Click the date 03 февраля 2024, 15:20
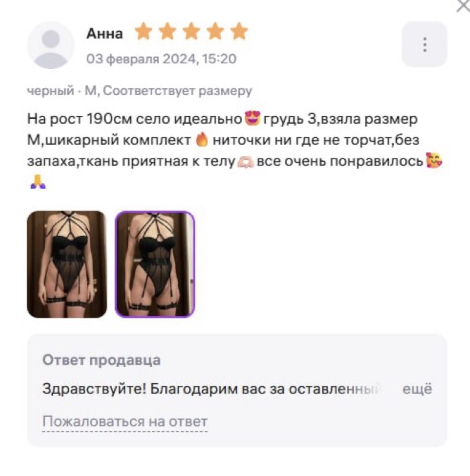The image size is (470, 476). pyautogui.click(x=161, y=58)
